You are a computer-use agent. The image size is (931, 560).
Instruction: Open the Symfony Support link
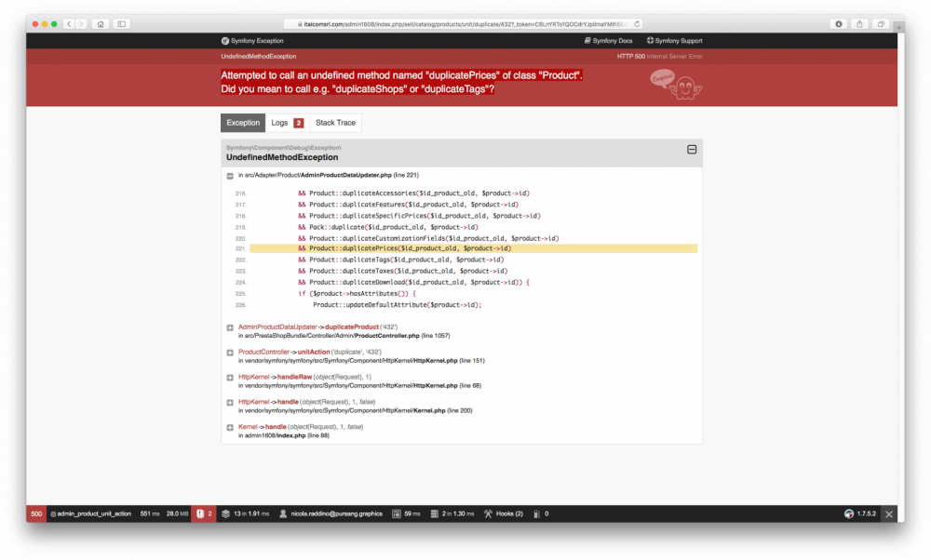click(673, 40)
